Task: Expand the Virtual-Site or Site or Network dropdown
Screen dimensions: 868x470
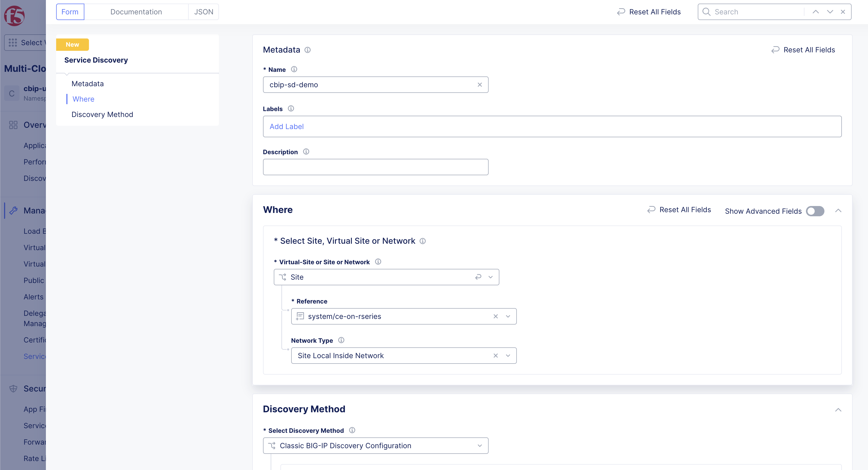Action: [491, 277]
